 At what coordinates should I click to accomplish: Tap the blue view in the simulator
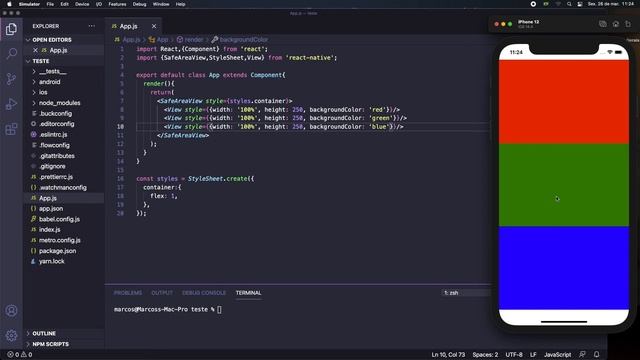click(564, 268)
